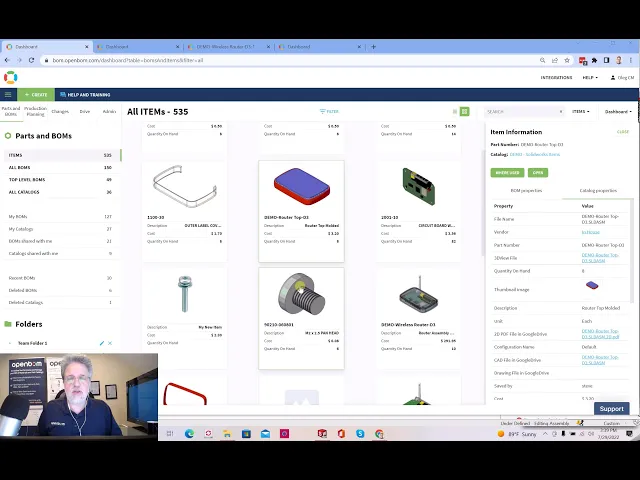Click the Thumbnail image in properties

pyautogui.click(x=591, y=285)
